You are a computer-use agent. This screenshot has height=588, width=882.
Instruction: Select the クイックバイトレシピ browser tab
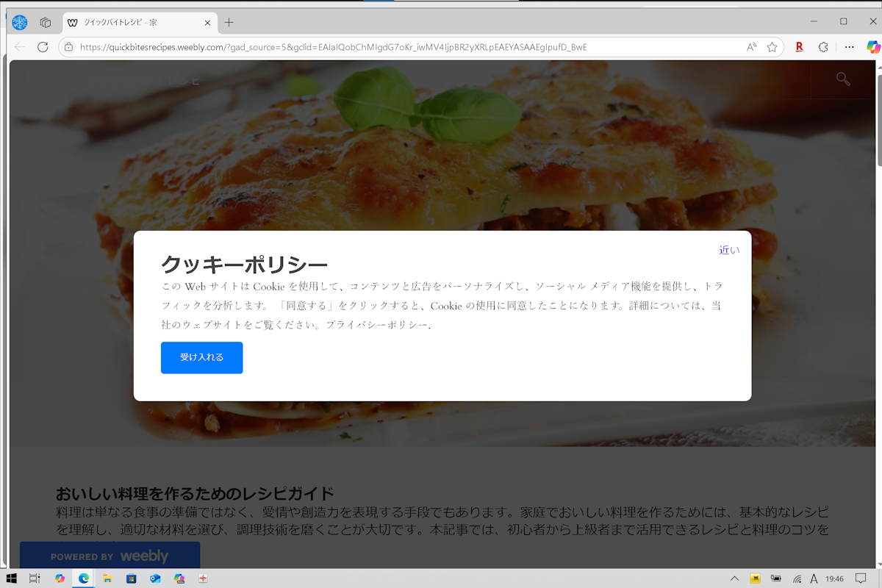tap(138, 23)
